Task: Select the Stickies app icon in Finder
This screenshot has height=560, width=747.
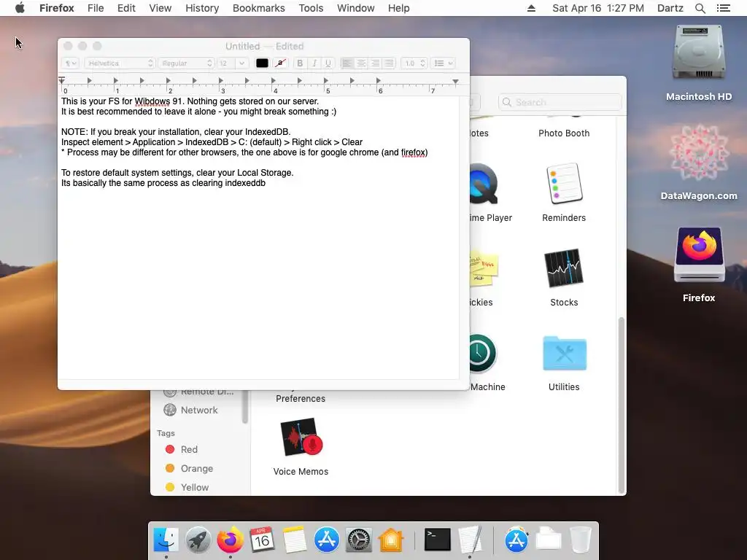Action: (x=484, y=269)
